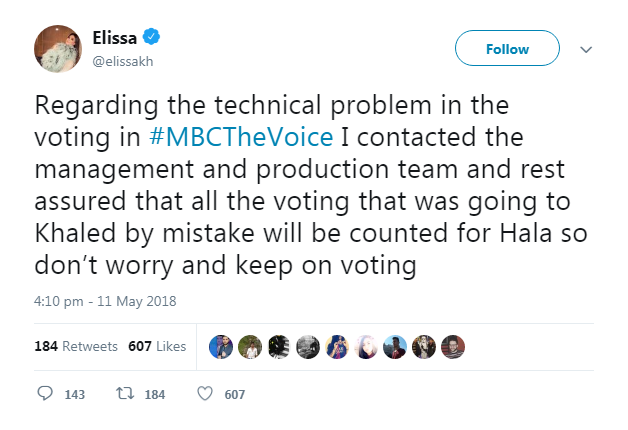This screenshot has width=628, height=430.
Task: Expand the tweet options chevron menu
Action: [587, 49]
